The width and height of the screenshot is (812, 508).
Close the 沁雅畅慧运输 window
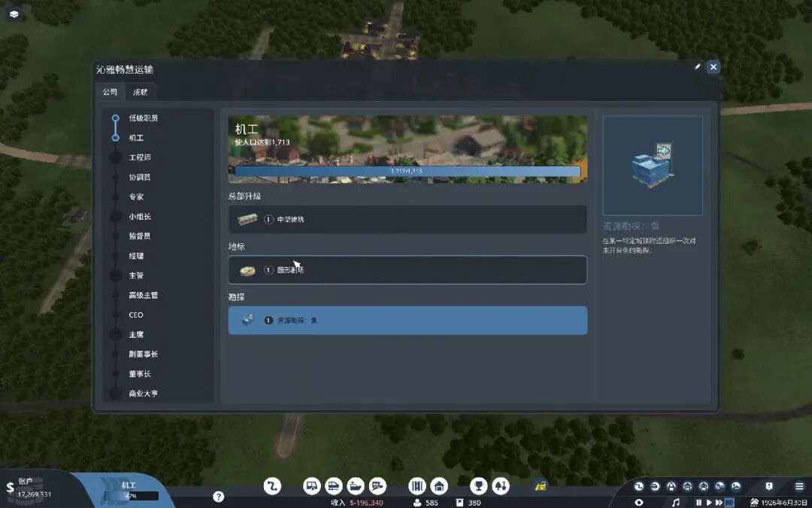point(713,67)
